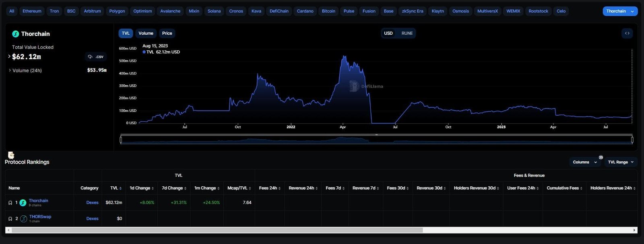The width and height of the screenshot is (644, 244).
Task: Switch chart denomination to USD
Action: click(x=388, y=33)
